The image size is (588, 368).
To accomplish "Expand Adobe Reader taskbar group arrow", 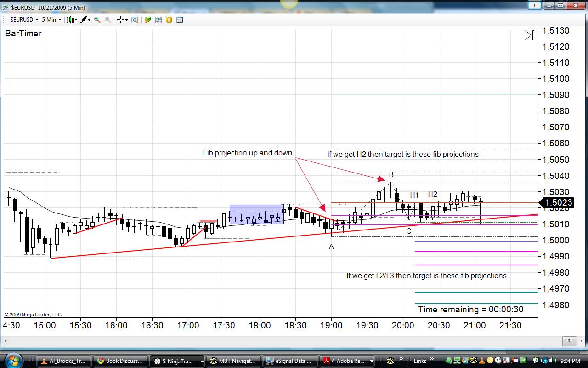I will pyautogui.click(x=371, y=361).
